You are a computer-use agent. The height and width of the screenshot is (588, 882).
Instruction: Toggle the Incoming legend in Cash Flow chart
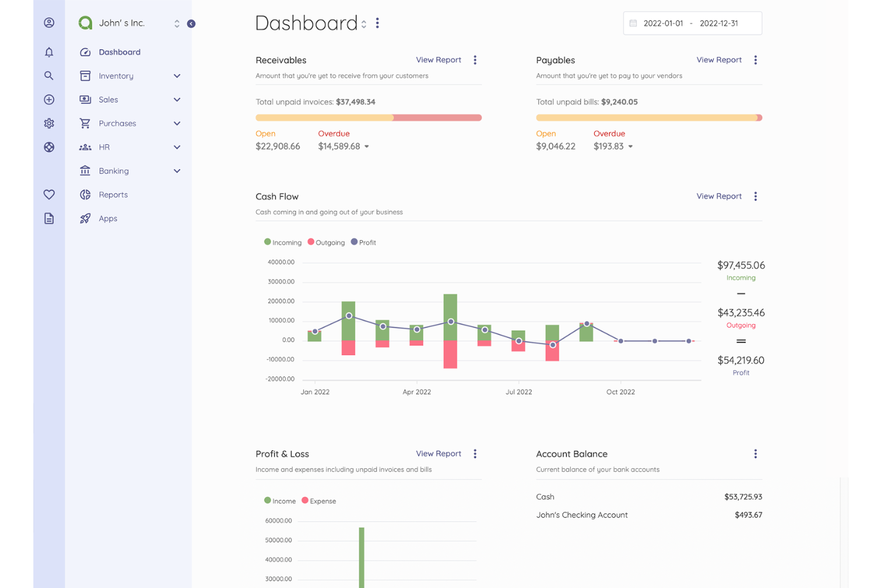point(282,242)
